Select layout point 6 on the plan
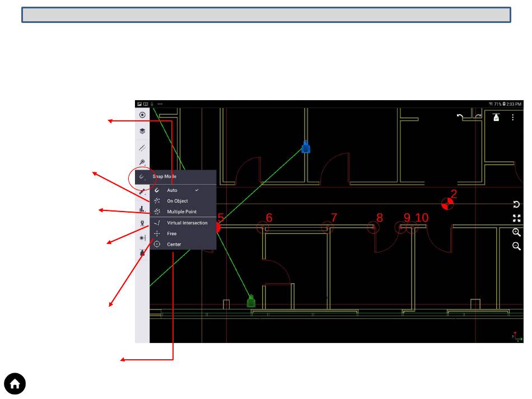532x399 pixels. (x=262, y=227)
